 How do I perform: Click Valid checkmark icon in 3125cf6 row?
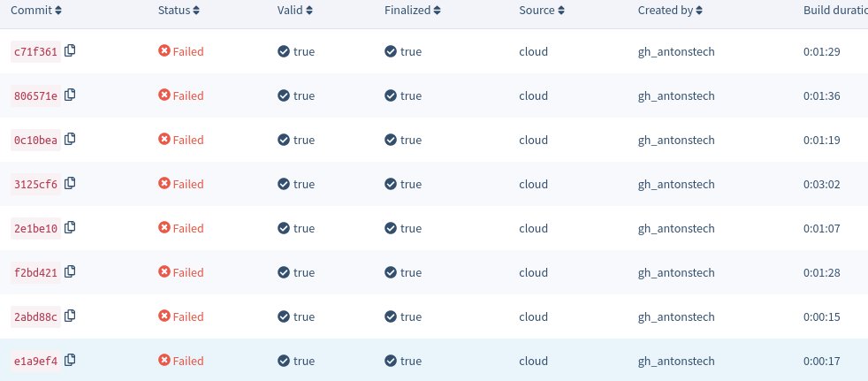tap(284, 184)
